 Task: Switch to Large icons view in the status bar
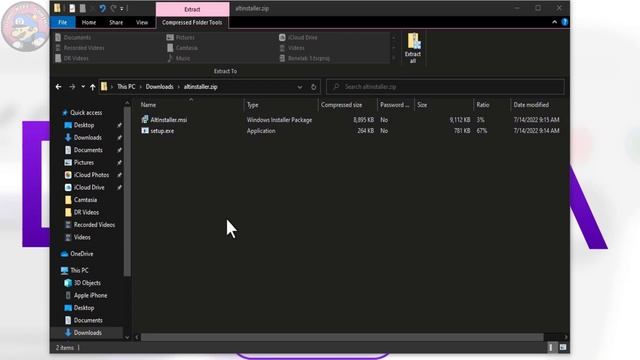(x=563, y=347)
